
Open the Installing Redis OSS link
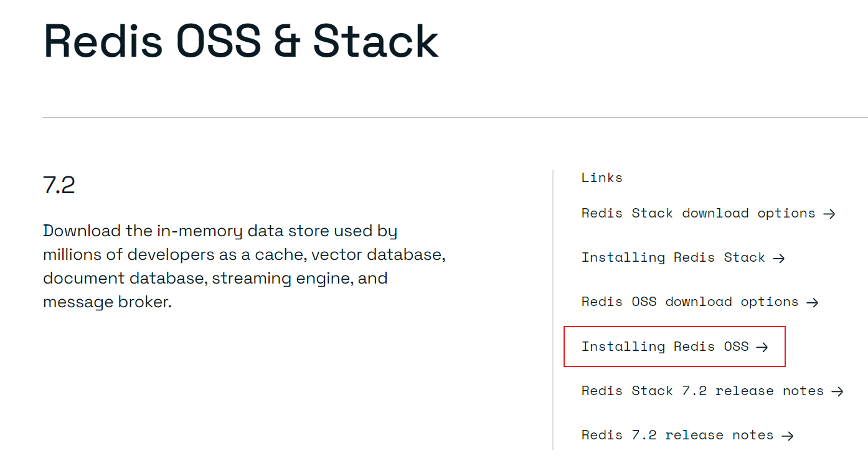click(x=663, y=346)
